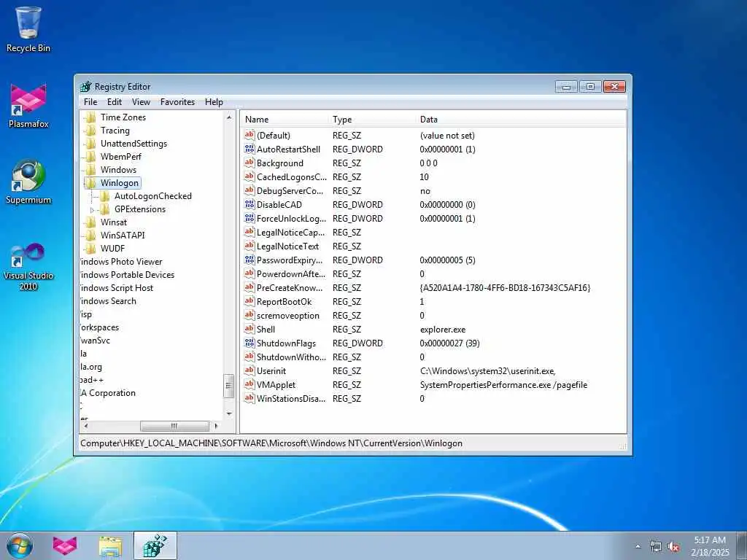Select the WUDF key
The height and width of the screenshot is (560, 747).
click(x=112, y=248)
